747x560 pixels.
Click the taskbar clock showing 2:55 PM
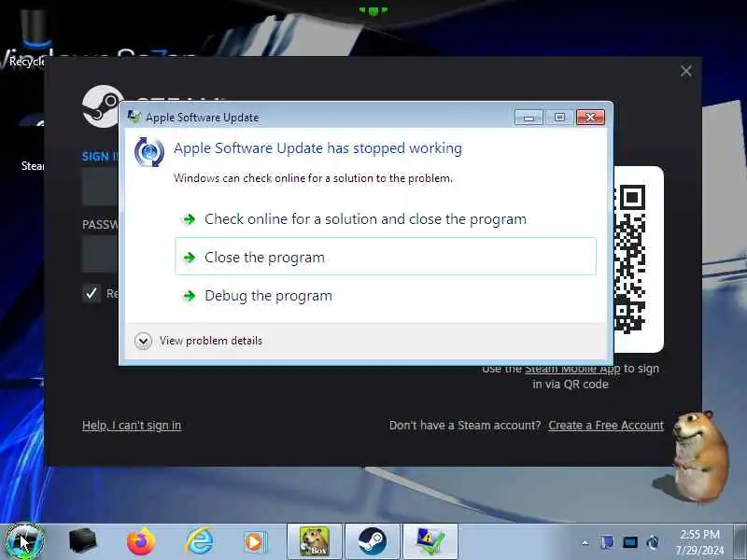click(699, 542)
